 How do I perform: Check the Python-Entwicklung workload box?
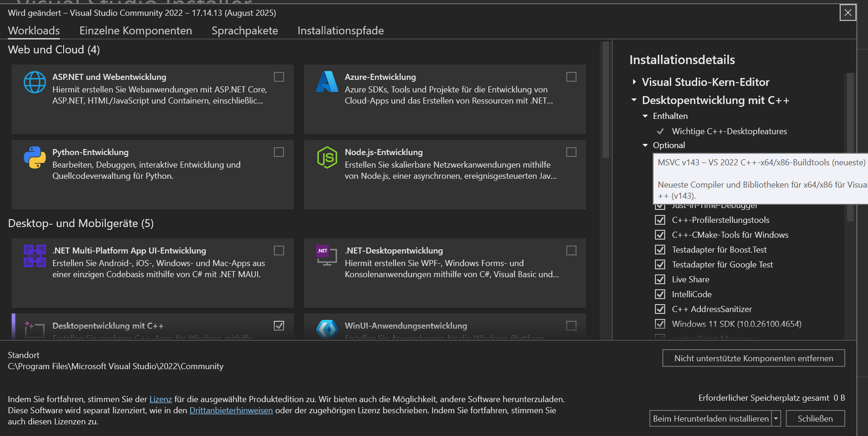pyautogui.click(x=279, y=152)
